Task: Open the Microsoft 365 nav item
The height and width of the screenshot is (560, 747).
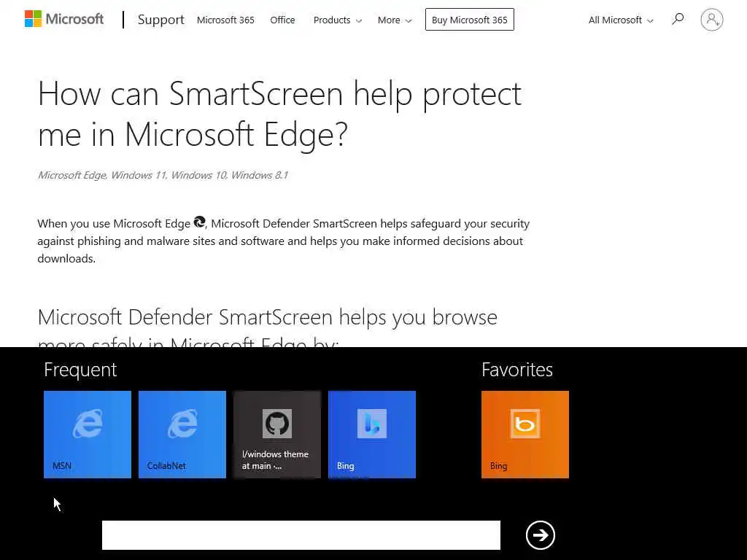Action: tap(225, 20)
